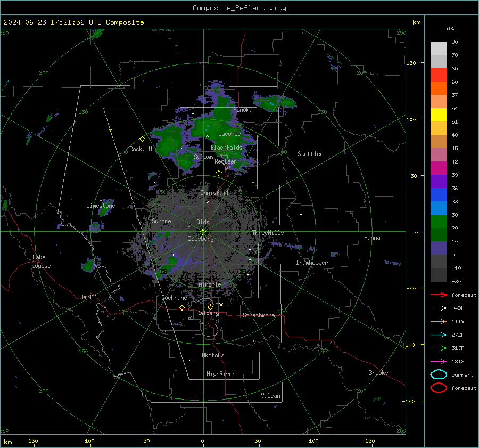Click the yellow diamond marker near RockyMH

pyautogui.click(x=142, y=139)
